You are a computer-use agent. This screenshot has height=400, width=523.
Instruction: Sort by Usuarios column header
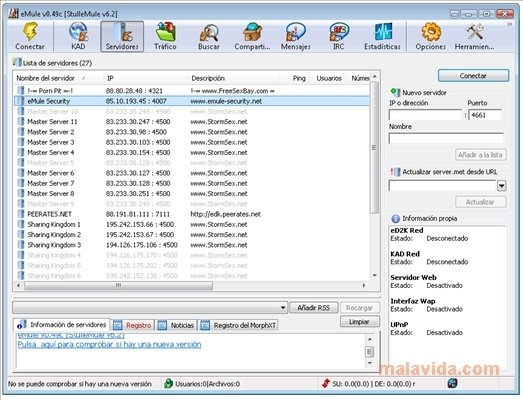(x=329, y=78)
